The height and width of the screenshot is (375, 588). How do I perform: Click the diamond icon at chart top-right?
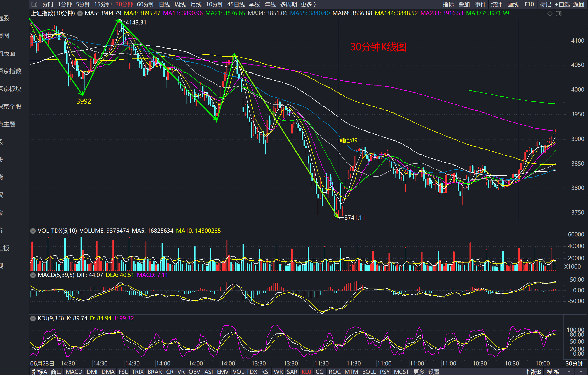[x=549, y=14]
